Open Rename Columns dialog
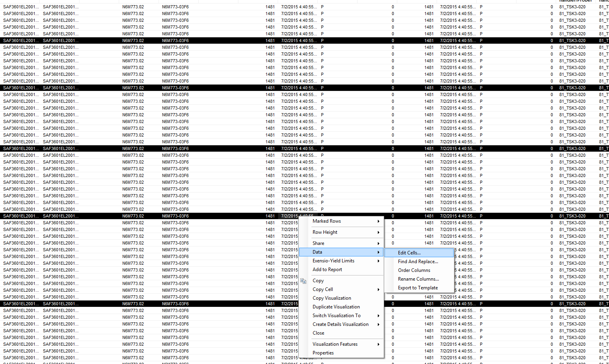Viewport: 609px width, 364px height. point(418,279)
